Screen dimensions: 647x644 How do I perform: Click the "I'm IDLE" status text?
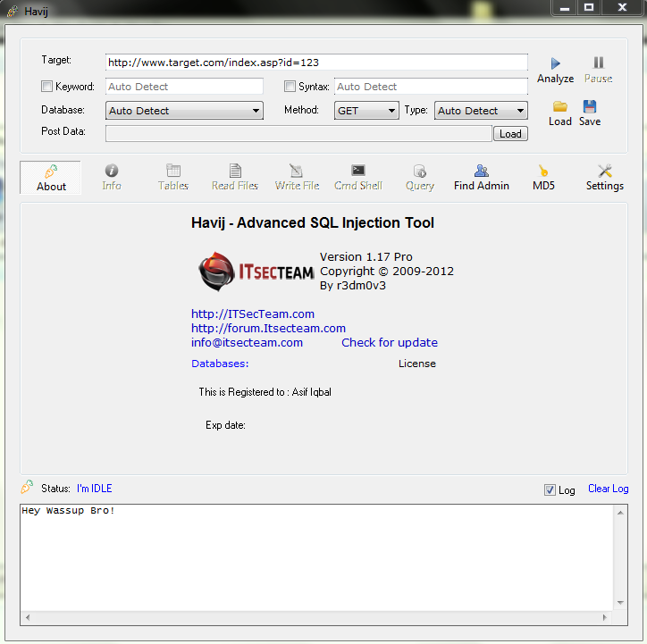click(94, 489)
